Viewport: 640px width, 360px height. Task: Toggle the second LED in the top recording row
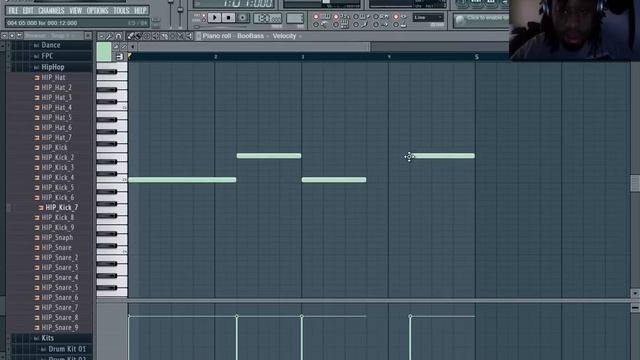pyautogui.click(x=336, y=17)
